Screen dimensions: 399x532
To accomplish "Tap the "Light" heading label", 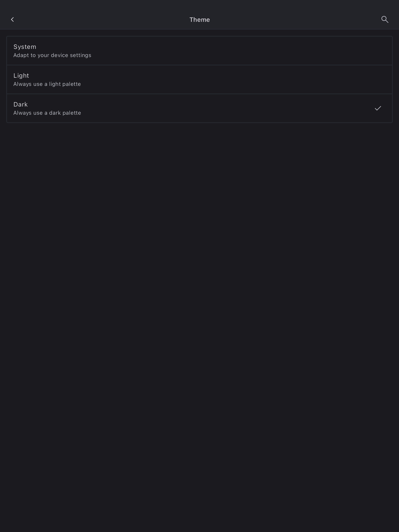I will pyautogui.click(x=21, y=76).
